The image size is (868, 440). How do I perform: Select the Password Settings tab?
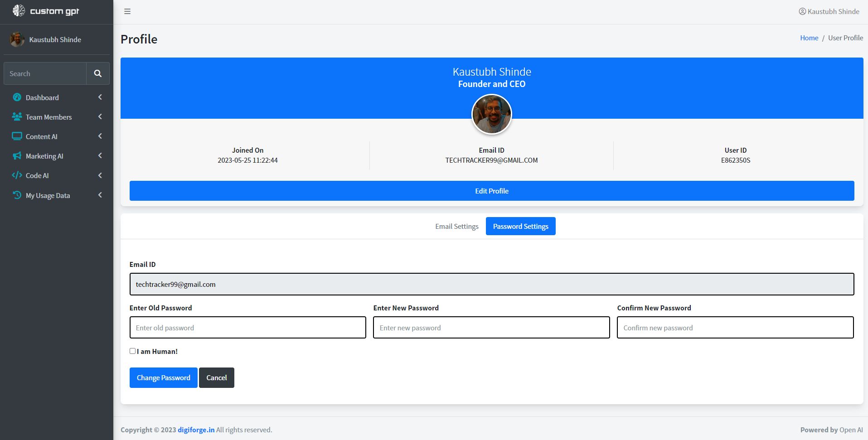coord(521,226)
